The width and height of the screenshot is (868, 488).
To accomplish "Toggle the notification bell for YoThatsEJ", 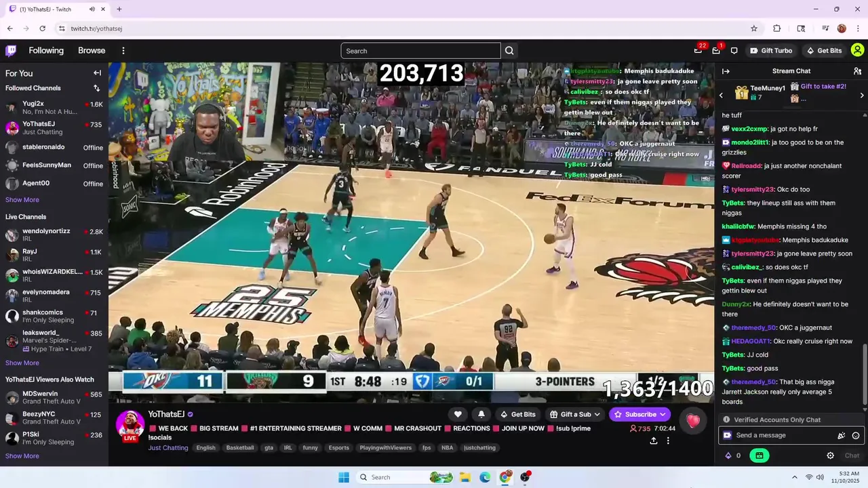I will (481, 414).
